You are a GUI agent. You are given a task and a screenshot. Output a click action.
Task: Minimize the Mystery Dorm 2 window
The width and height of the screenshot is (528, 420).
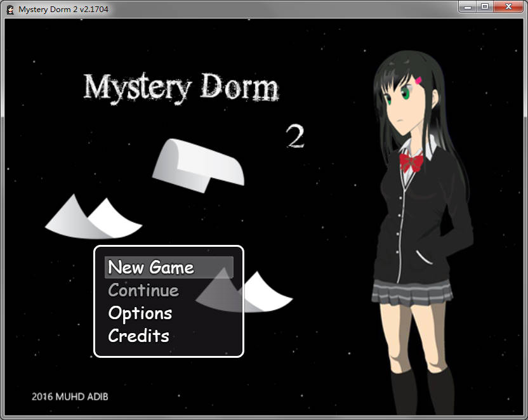[x=467, y=7]
